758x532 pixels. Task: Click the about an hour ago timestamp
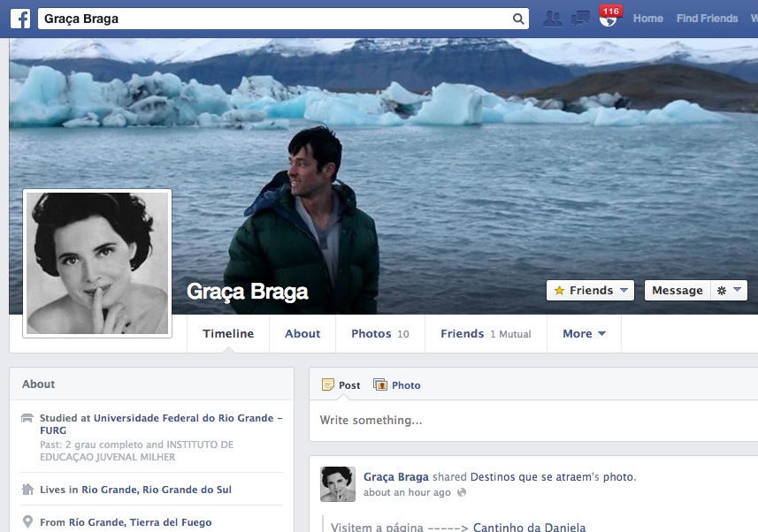coord(407,492)
